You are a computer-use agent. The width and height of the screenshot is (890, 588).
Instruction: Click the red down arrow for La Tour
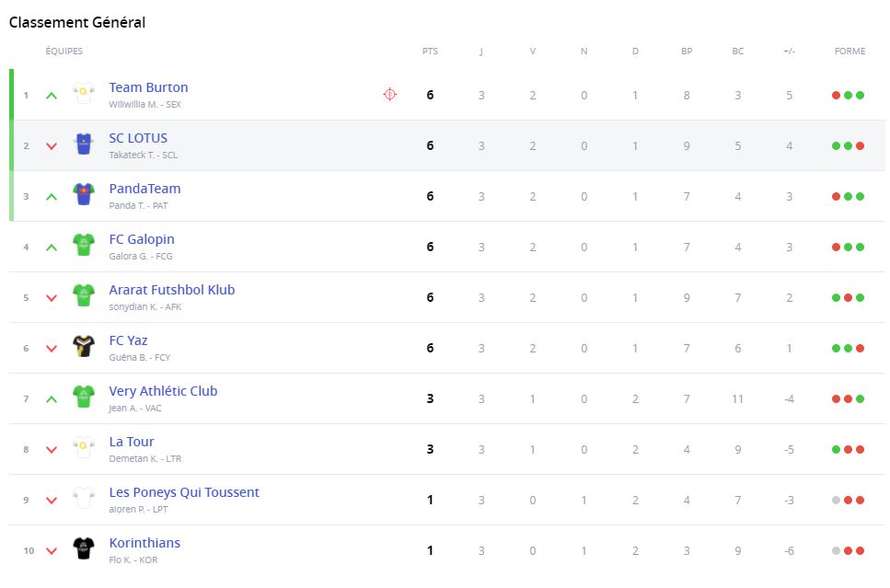pos(52,450)
